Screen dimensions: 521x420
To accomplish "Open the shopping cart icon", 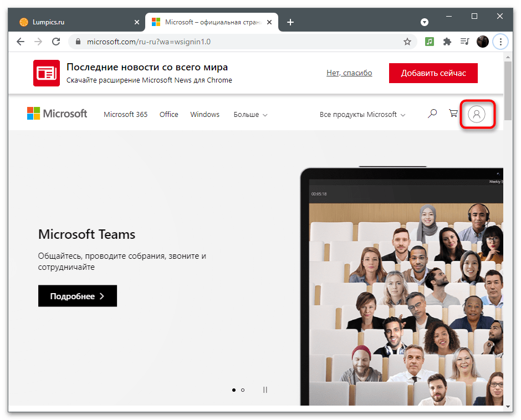I will (x=453, y=113).
